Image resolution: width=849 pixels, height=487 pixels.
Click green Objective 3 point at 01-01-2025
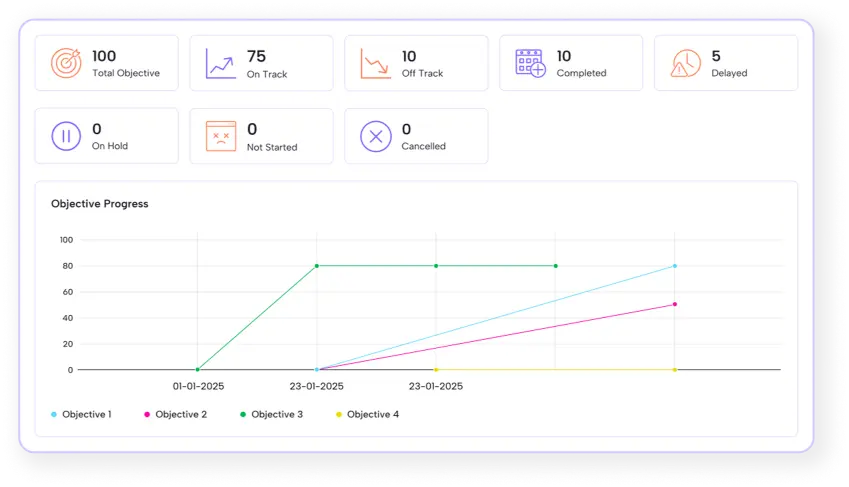pos(197,370)
